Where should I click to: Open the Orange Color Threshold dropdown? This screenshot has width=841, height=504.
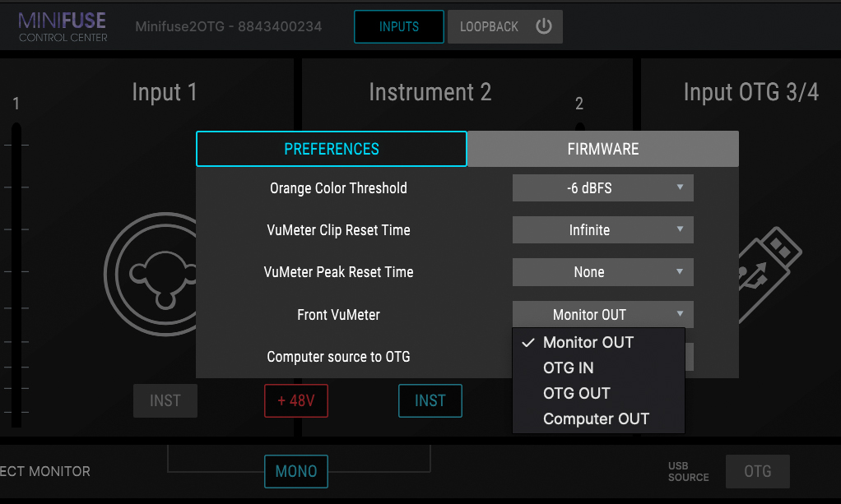602,188
